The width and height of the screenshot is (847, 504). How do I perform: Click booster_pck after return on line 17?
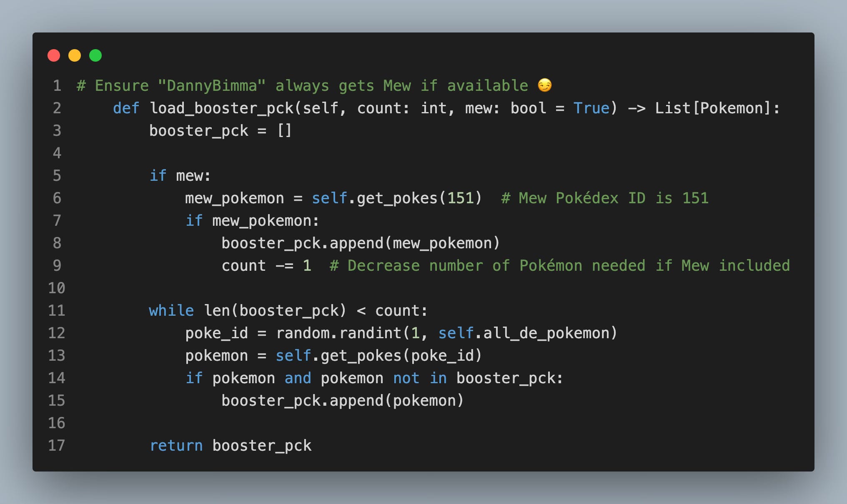point(262,446)
